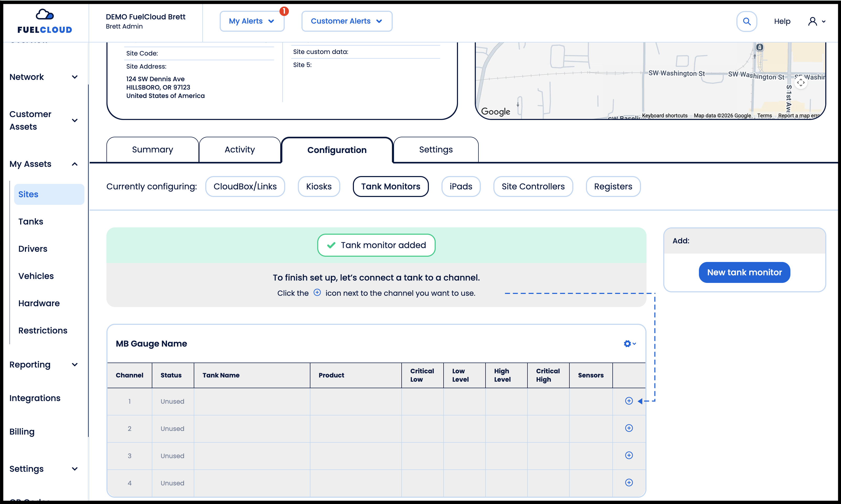Select the Kiosks configuration pill
This screenshot has height=504, width=841.
(319, 187)
